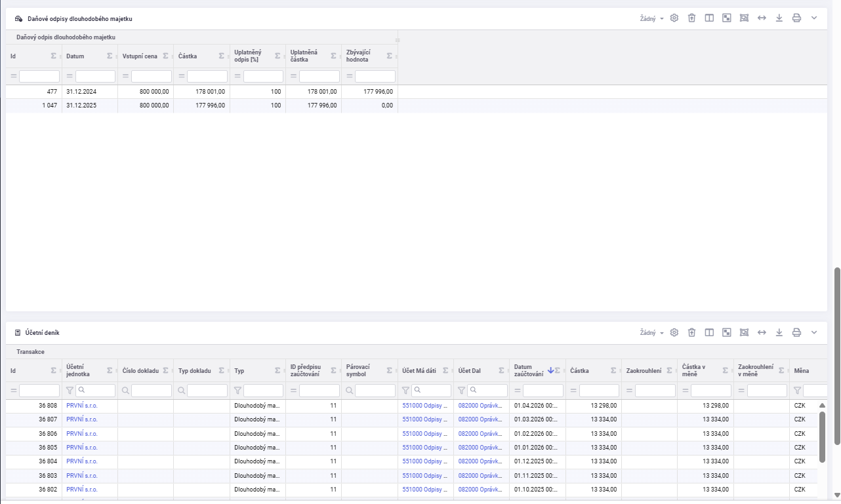
Task: Open equals operator for Datum filter
Action: point(70,77)
